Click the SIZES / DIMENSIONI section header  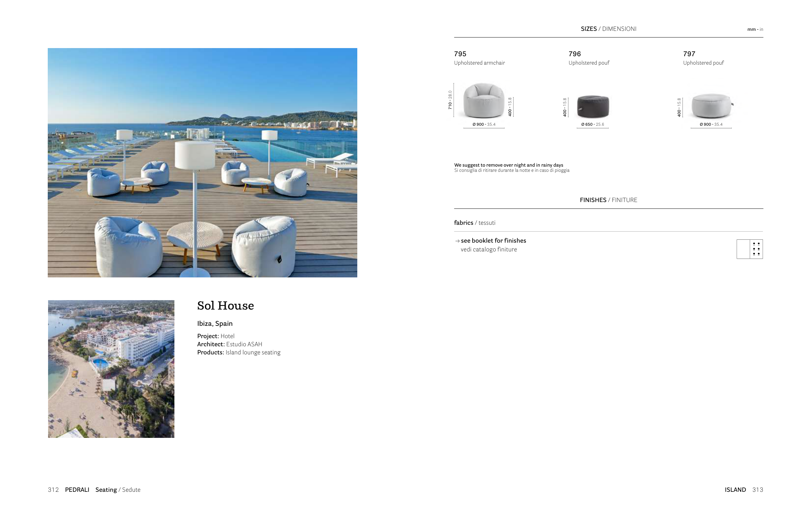point(608,29)
